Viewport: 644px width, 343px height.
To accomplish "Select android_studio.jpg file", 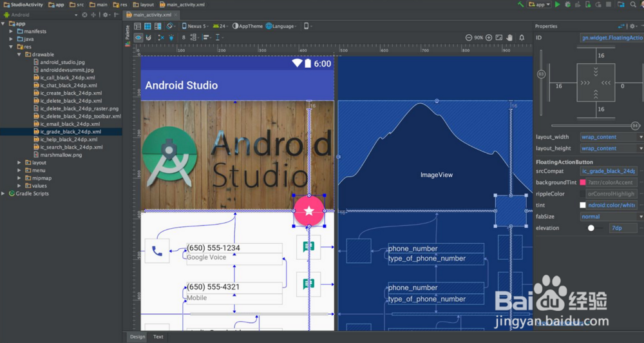I will coord(62,62).
